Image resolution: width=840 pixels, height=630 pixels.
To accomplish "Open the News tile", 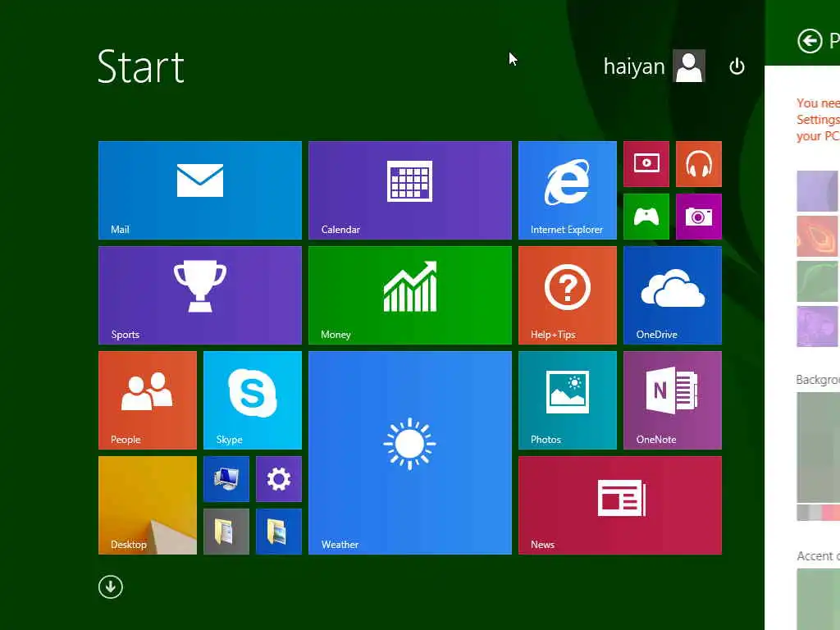I will pyautogui.click(x=620, y=505).
